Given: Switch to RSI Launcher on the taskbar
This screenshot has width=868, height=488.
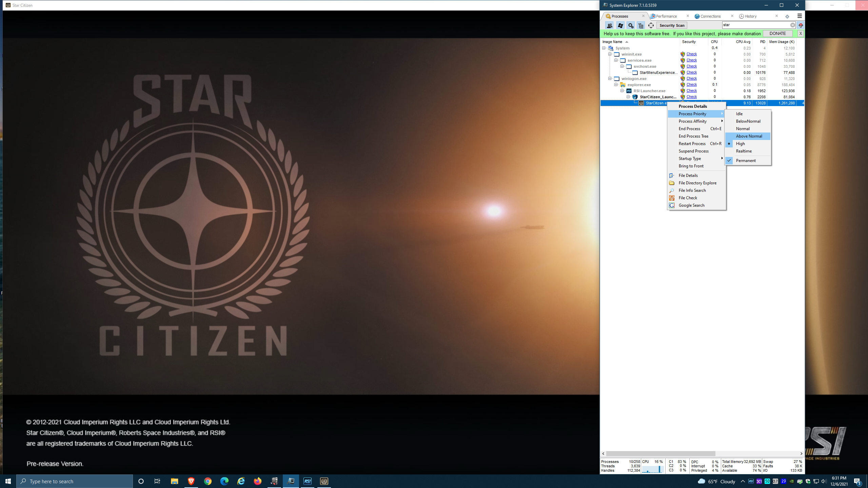Looking at the screenshot, I should (308, 481).
